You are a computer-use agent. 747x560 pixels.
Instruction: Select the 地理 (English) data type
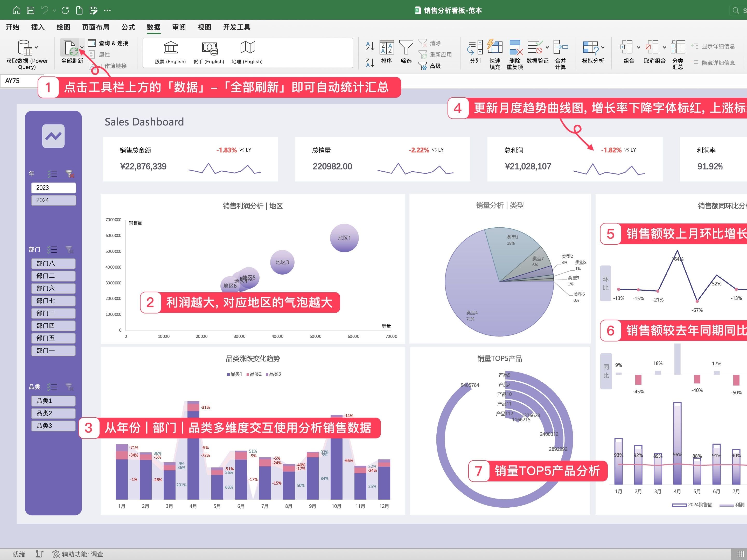247,52
